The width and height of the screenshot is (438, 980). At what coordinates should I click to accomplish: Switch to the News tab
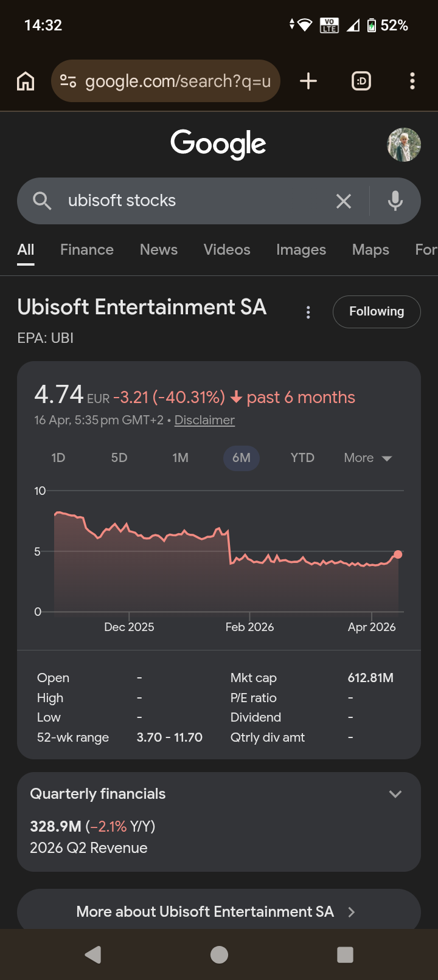tap(159, 250)
